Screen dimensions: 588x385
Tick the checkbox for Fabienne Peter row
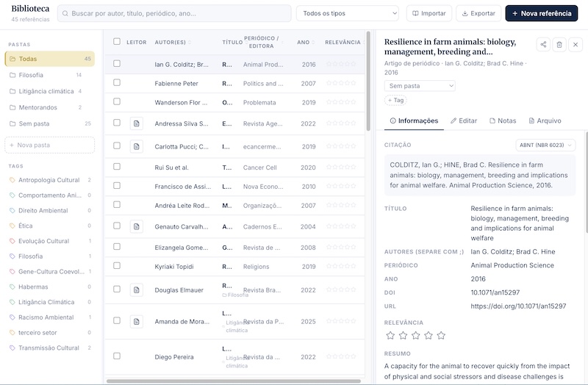pos(117,82)
